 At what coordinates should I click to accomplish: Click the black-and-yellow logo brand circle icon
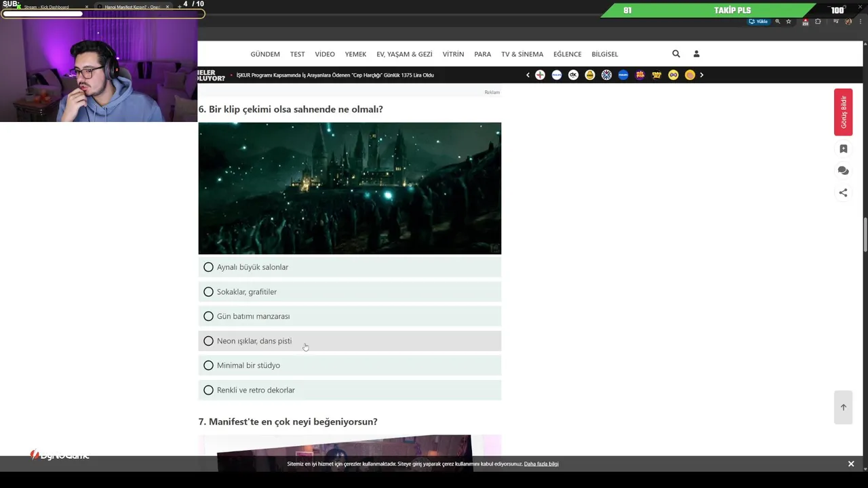[x=656, y=75]
